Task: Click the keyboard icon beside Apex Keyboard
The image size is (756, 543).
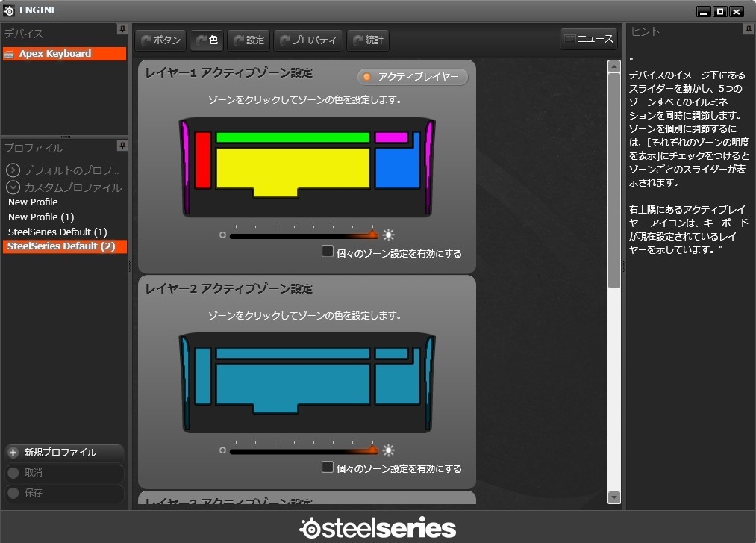Action: 9,54
